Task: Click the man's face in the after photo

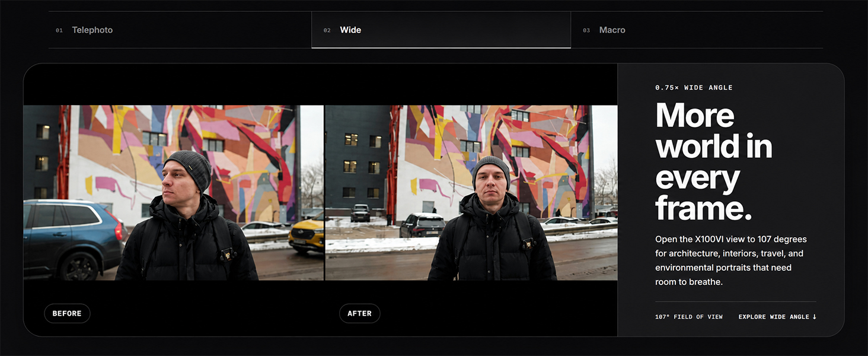Action: 490,181
